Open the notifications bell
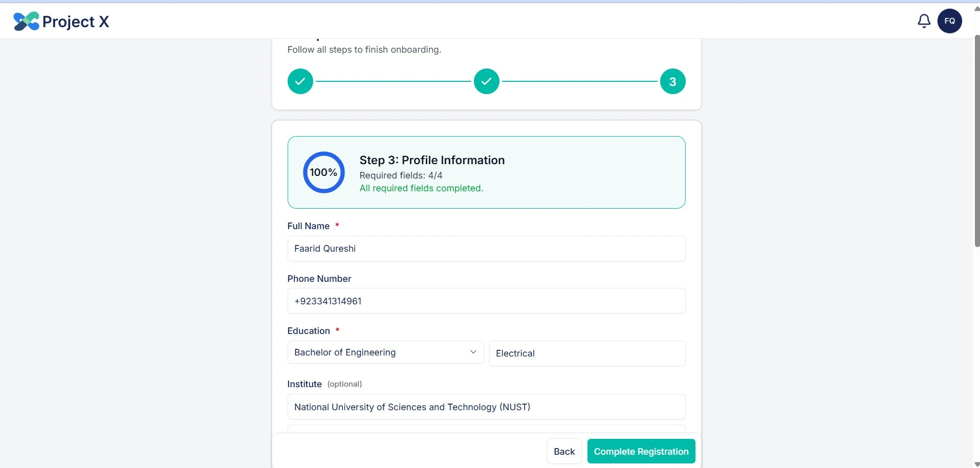This screenshot has height=468, width=980. (x=924, y=21)
